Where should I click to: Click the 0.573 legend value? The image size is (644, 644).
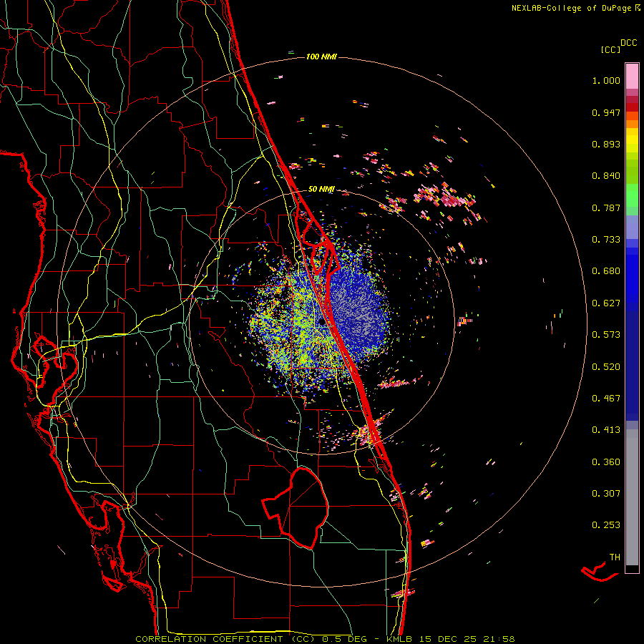[606, 335]
